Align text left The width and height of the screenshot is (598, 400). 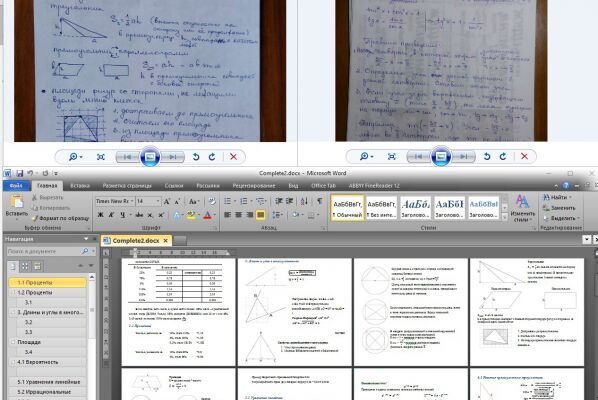pos(228,215)
